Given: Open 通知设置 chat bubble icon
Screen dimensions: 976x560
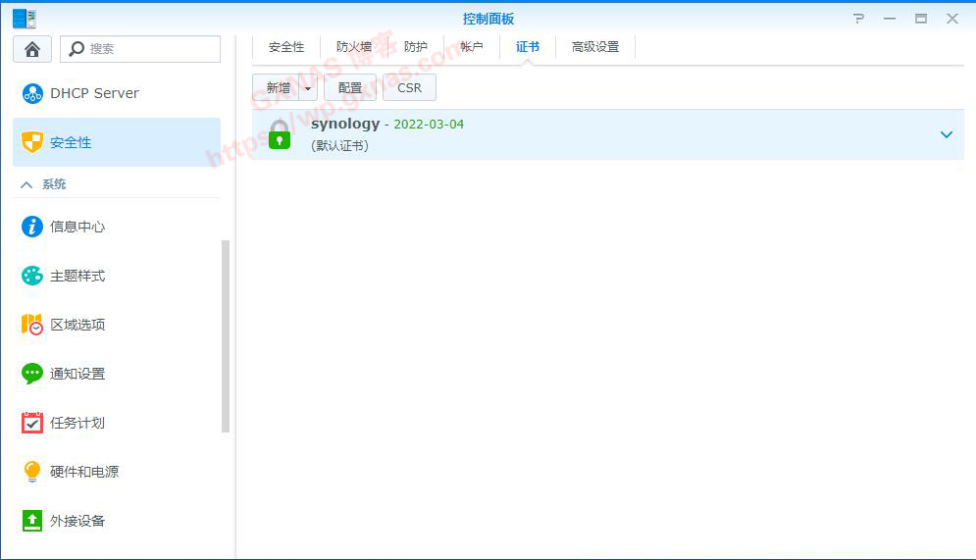Looking at the screenshot, I should [x=32, y=374].
